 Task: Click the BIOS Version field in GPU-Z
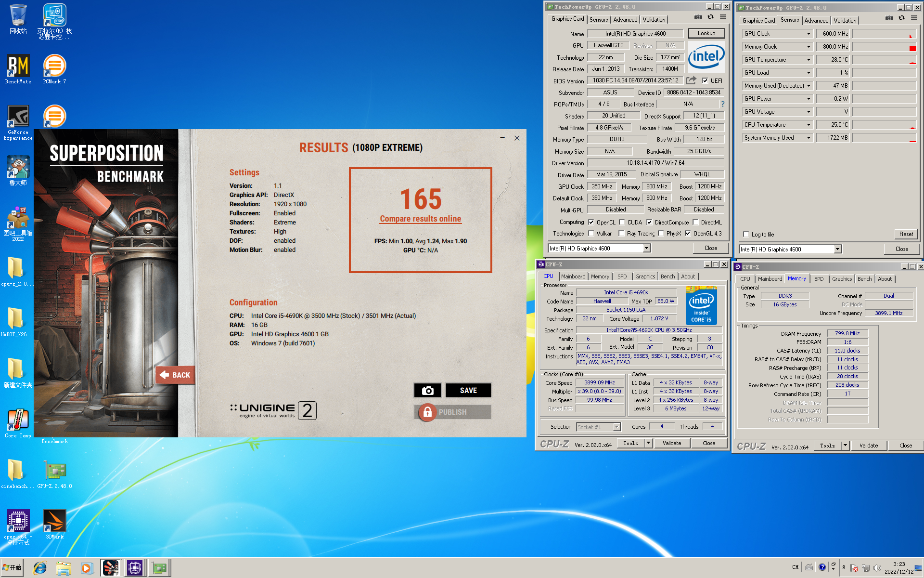tap(635, 80)
